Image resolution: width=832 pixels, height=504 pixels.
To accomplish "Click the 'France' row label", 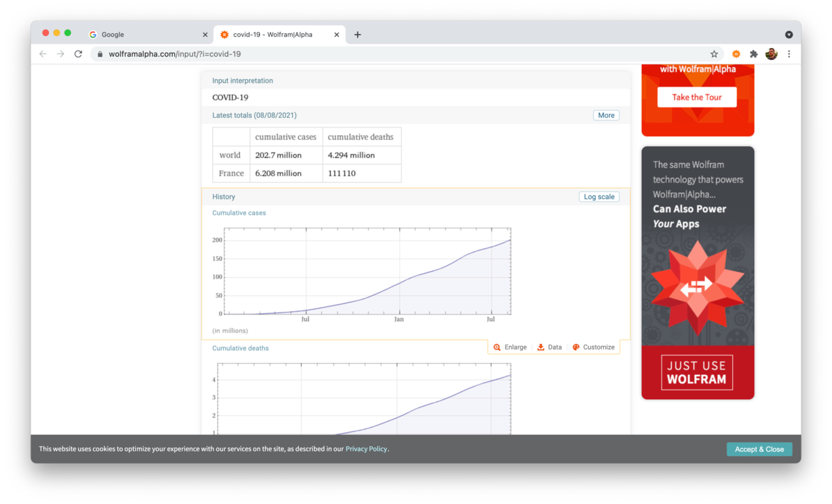I will point(231,173).
